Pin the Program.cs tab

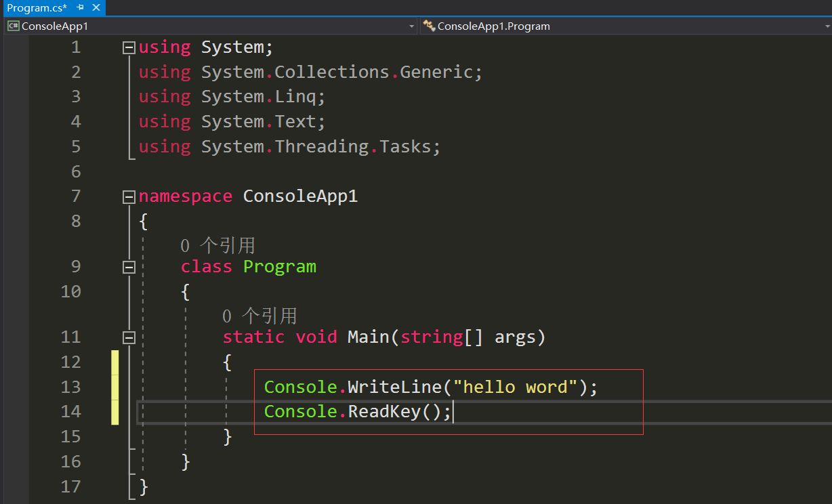[80, 8]
